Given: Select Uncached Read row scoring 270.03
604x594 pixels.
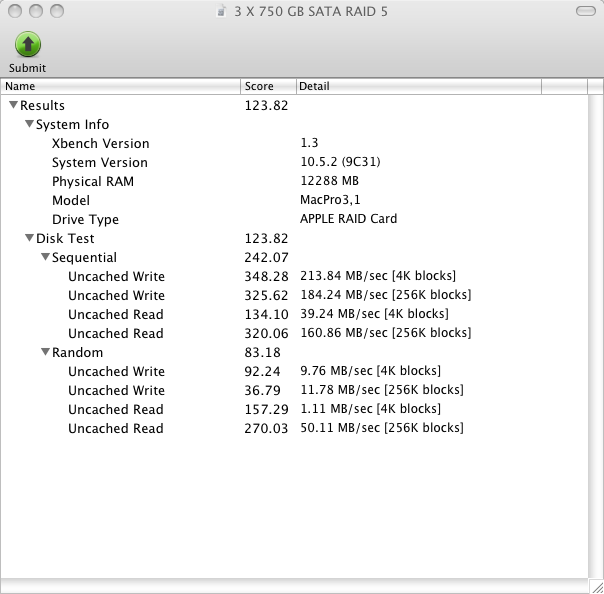Looking at the screenshot, I should point(294,428).
